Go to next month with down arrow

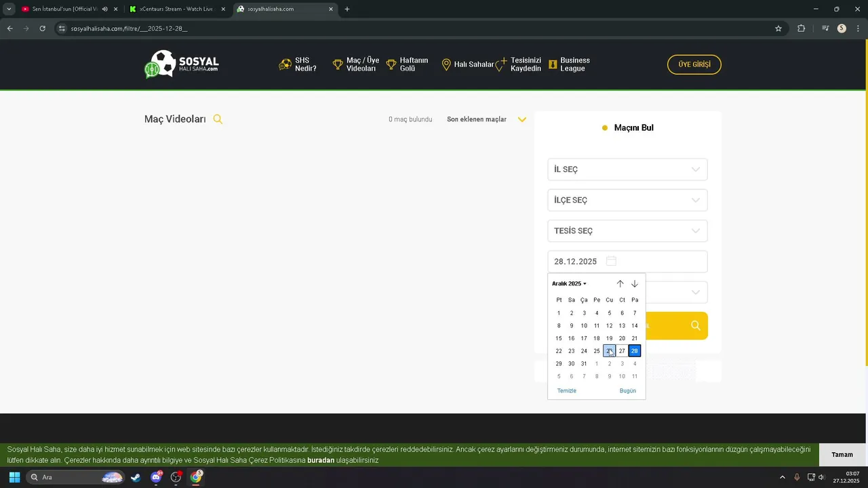point(635,284)
